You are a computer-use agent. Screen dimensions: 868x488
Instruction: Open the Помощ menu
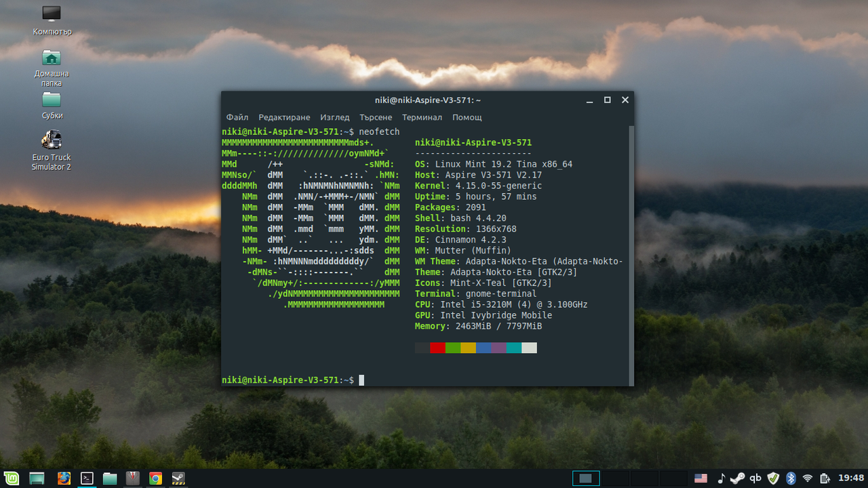pos(467,117)
